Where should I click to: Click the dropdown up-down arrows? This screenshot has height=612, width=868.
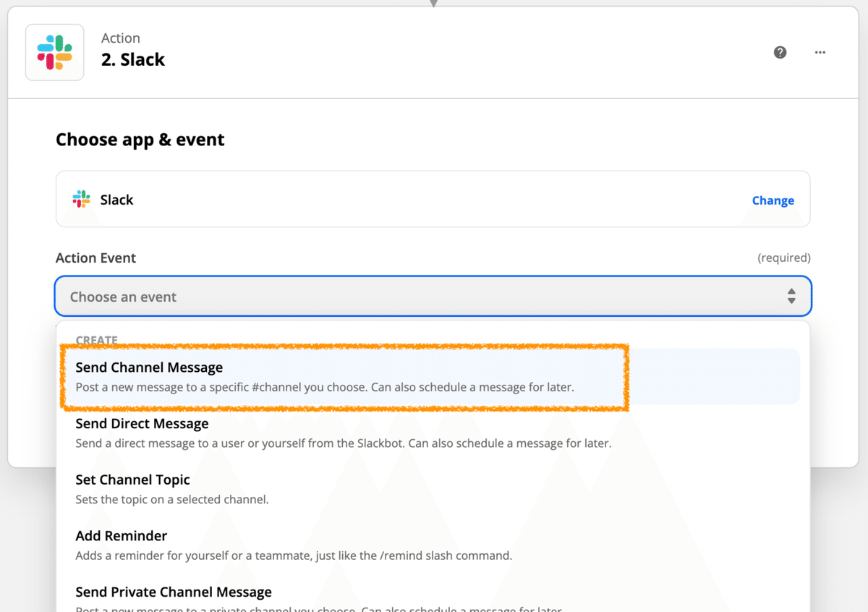(x=791, y=297)
